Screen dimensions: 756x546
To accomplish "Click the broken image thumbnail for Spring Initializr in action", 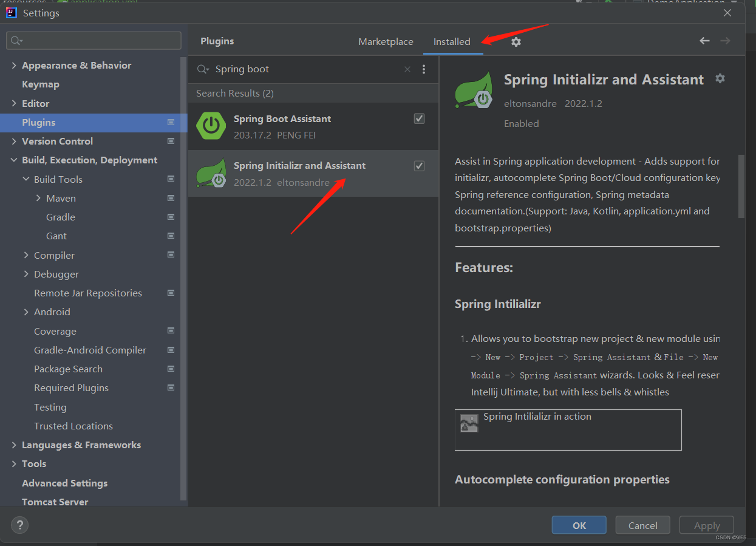I will click(469, 423).
